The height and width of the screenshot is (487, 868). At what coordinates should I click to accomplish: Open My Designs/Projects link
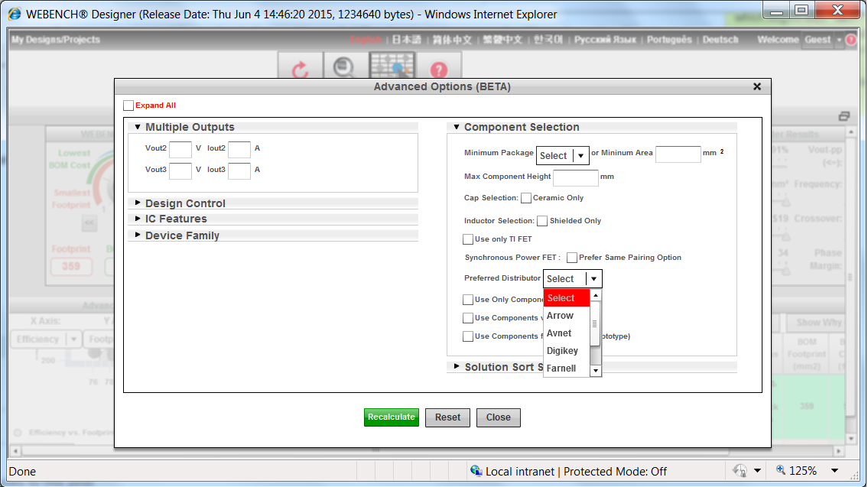click(x=56, y=40)
